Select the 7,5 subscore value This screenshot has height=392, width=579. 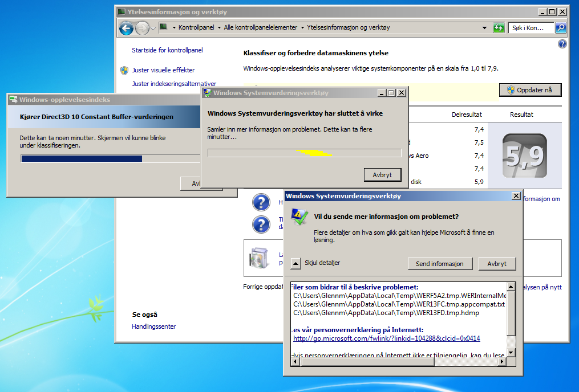[479, 142]
